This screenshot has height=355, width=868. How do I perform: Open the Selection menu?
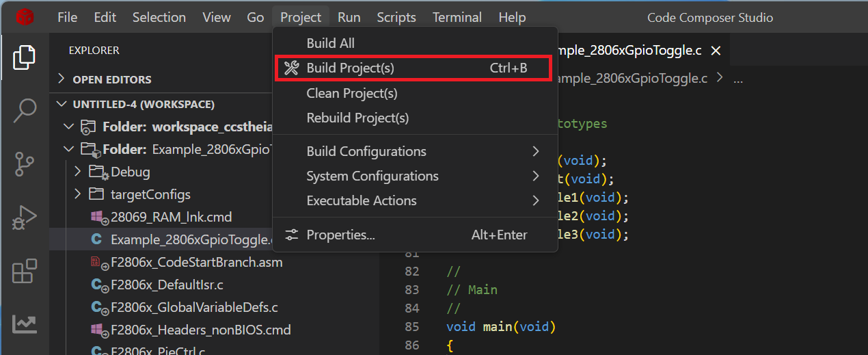pos(159,17)
